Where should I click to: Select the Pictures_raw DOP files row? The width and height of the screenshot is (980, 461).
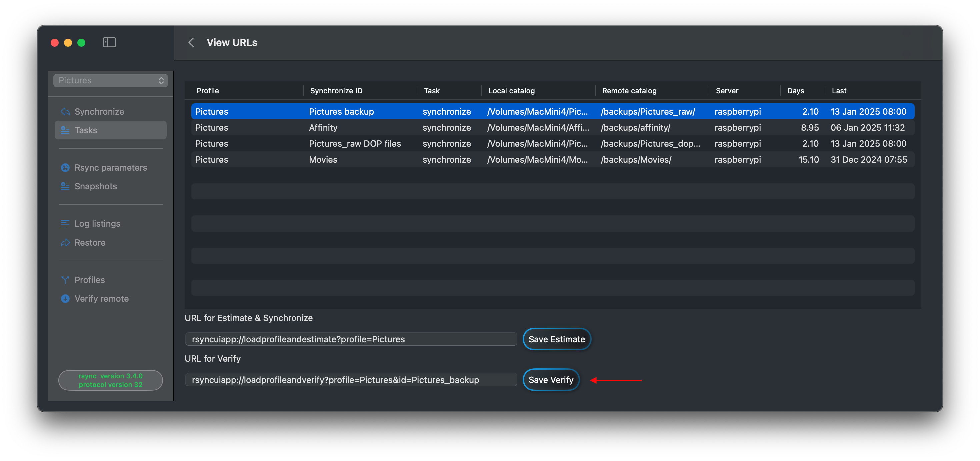coord(553,143)
